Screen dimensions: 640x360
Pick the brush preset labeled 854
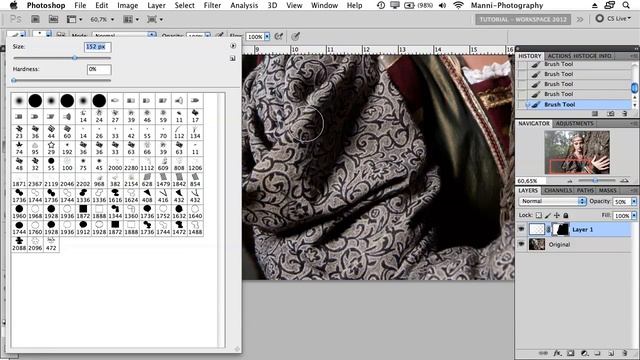click(195, 180)
